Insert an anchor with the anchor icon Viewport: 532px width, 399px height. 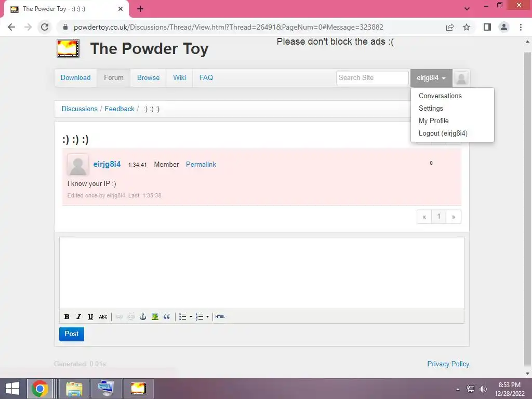click(143, 316)
